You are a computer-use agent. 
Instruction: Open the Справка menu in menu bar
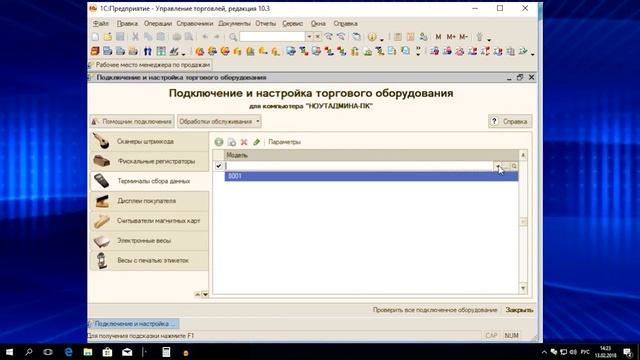(x=345, y=24)
